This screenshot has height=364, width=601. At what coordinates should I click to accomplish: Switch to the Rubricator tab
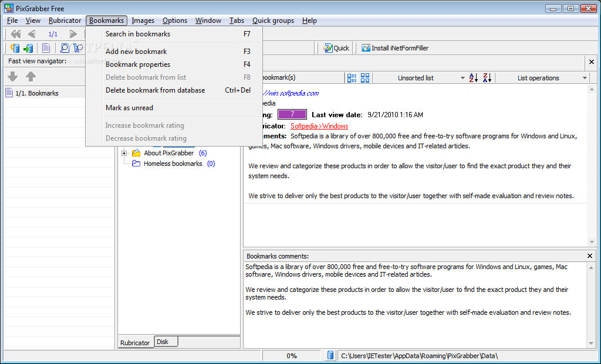[135, 342]
